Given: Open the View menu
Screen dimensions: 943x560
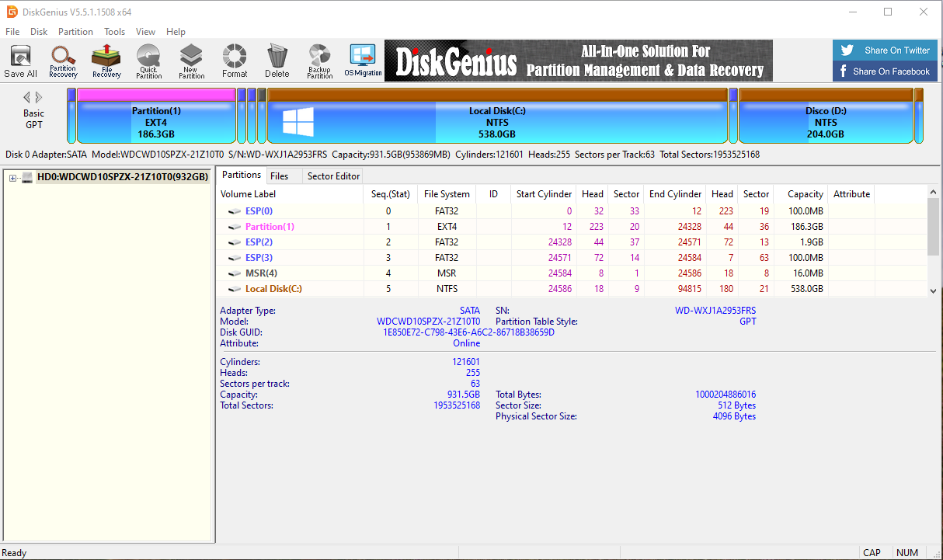Looking at the screenshot, I should pos(145,32).
